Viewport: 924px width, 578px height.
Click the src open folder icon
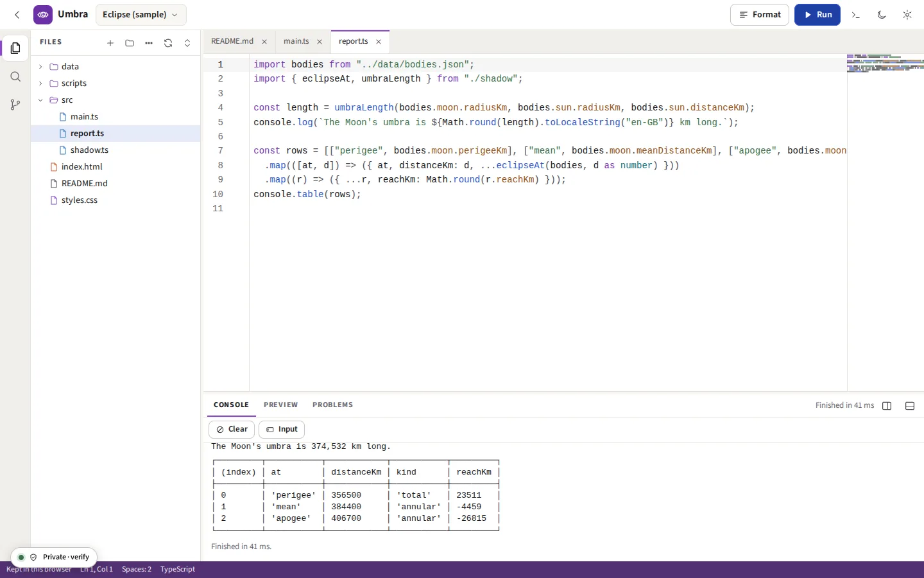[x=54, y=100]
